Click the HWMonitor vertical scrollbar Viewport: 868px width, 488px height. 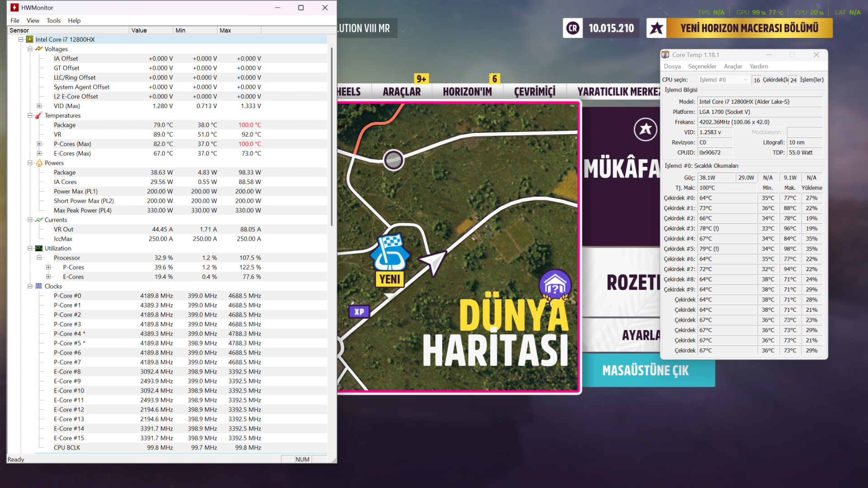pos(332,136)
